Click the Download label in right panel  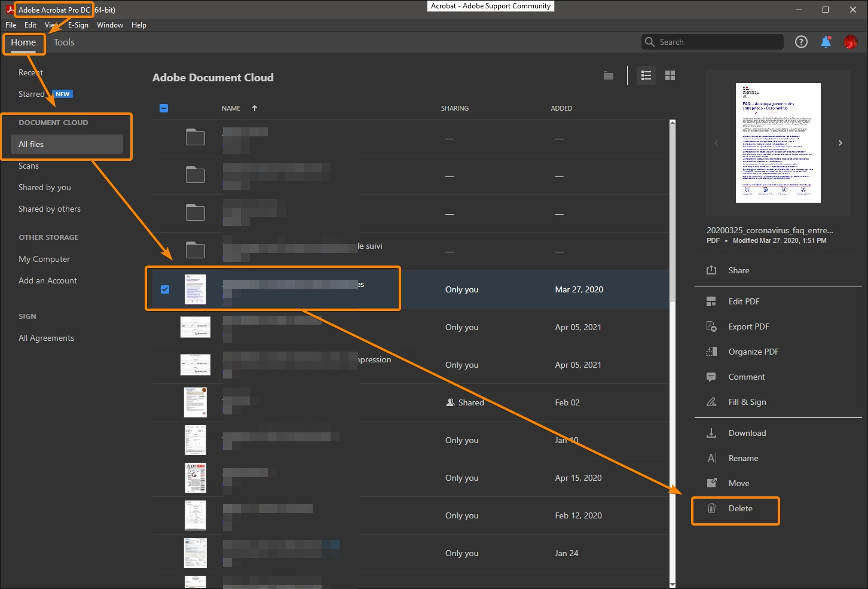(x=747, y=433)
